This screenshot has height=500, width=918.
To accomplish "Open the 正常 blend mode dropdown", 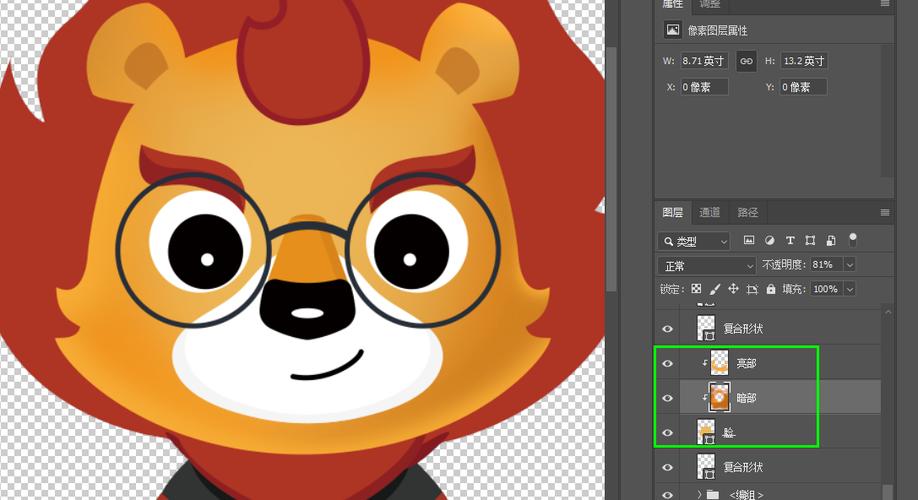I will pos(707,266).
